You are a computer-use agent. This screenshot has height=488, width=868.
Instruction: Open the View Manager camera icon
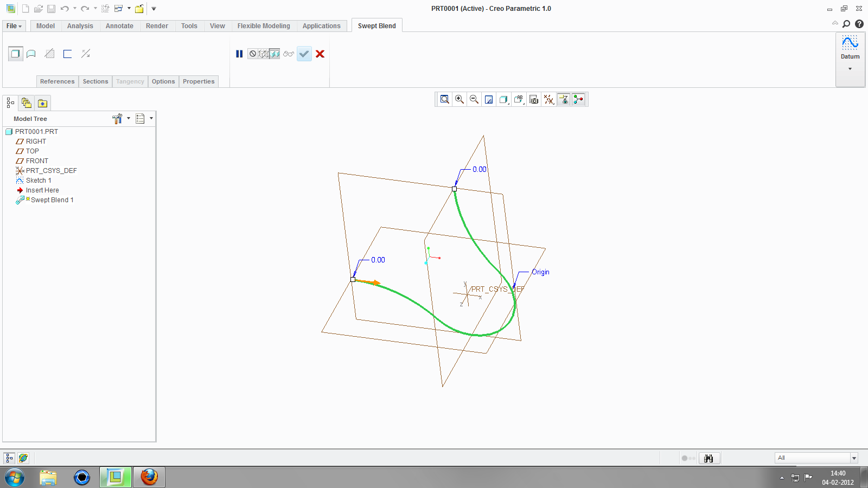534,99
